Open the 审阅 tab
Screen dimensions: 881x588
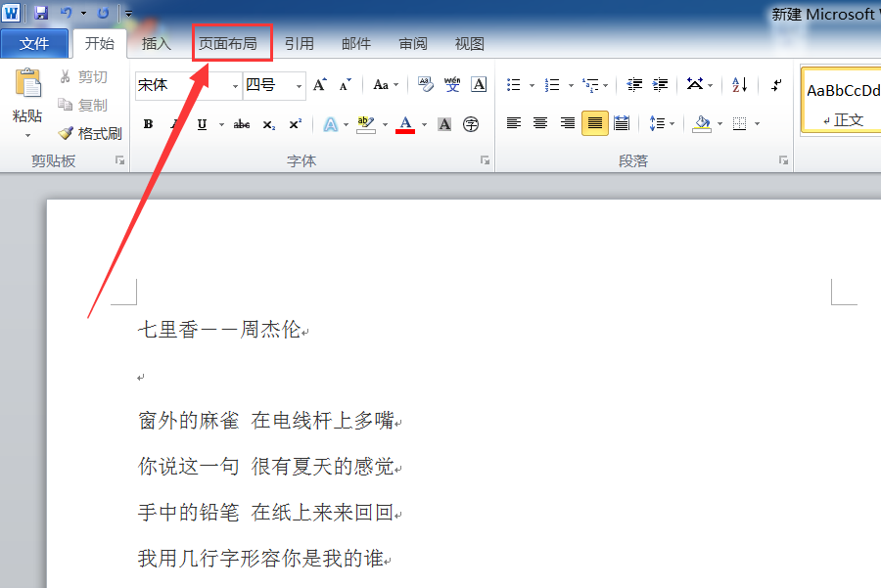click(x=413, y=43)
